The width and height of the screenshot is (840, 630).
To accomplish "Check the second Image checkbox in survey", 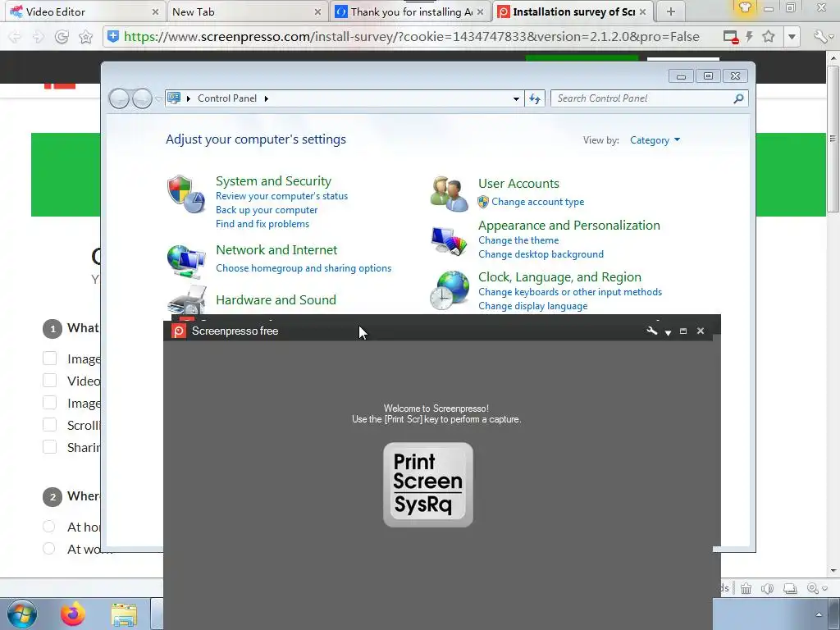I will click(49, 403).
